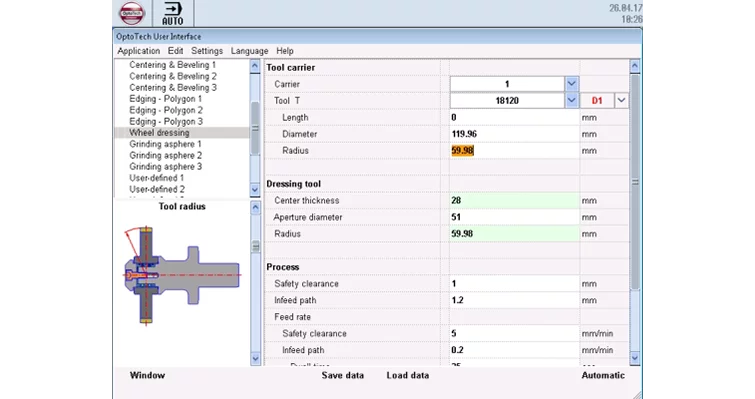755x399 pixels.
Task: Click the up arrow of parameter table scrollbar
Action: pos(635,66)
